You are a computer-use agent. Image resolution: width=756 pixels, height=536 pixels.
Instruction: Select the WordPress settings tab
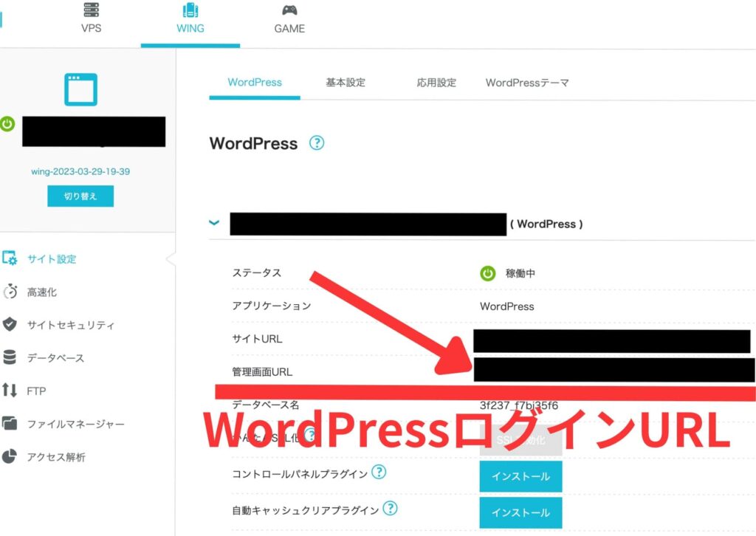point(255,83)
